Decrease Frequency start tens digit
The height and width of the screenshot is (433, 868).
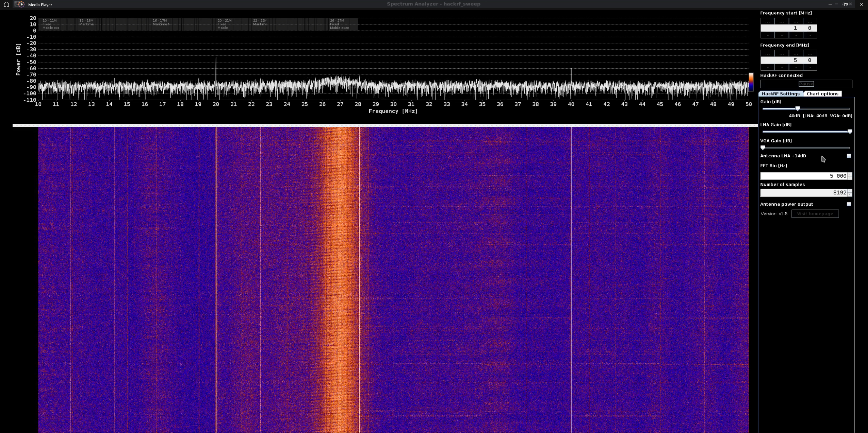[796, 35]
